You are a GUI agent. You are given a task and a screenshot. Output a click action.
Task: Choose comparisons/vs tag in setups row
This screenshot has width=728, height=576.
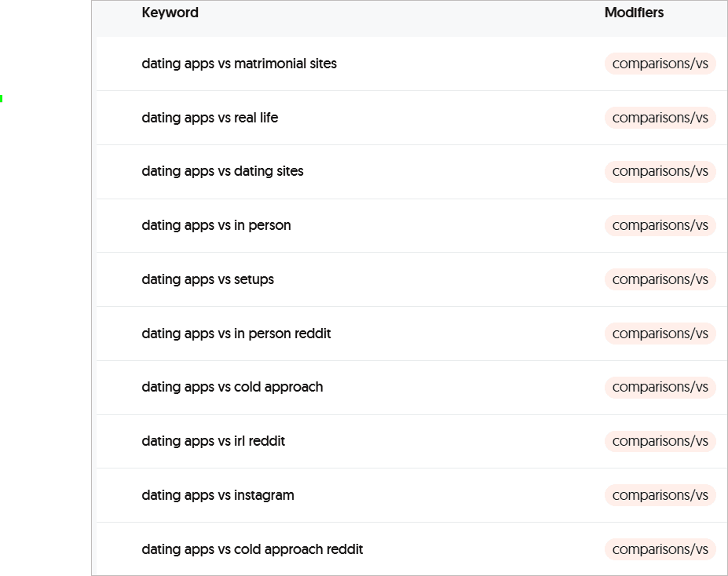pyautogui.click(x=660, y=279)
